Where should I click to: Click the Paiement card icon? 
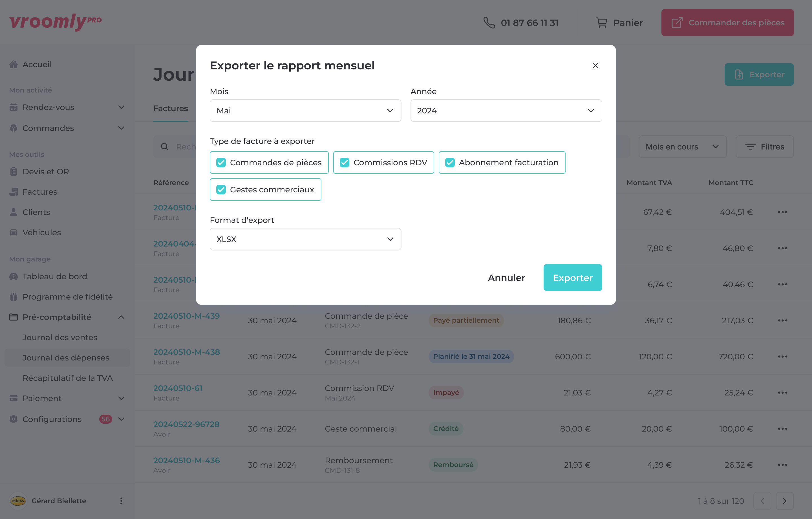[x=14, y=399]
